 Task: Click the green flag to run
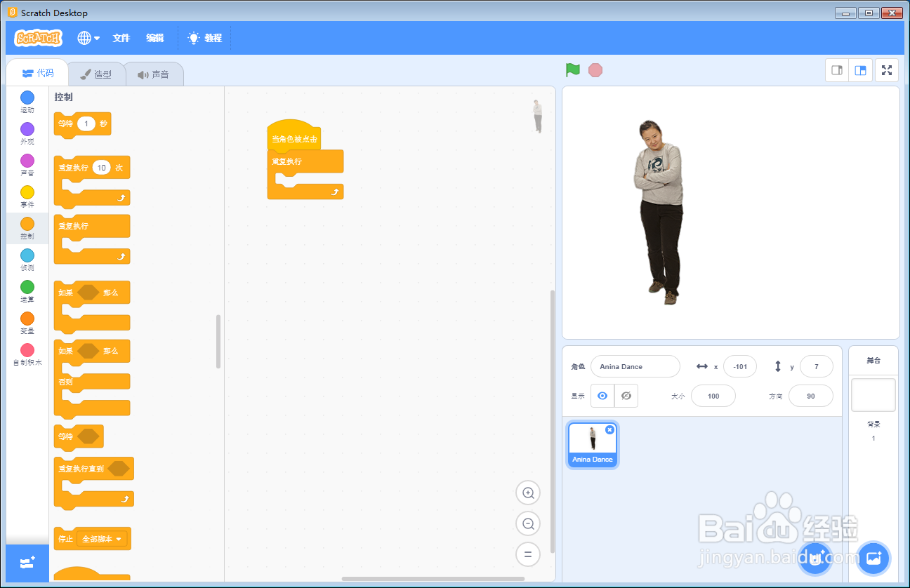point(573,70)
